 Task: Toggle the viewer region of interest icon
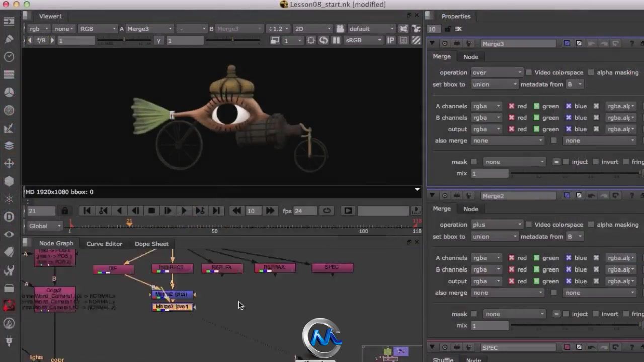click(311, 40)
